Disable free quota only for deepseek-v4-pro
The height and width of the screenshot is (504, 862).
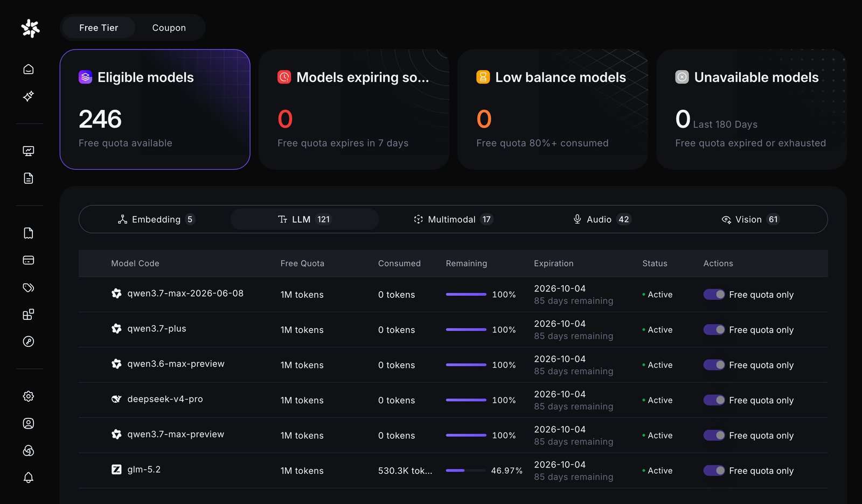[x=714, y=400]
